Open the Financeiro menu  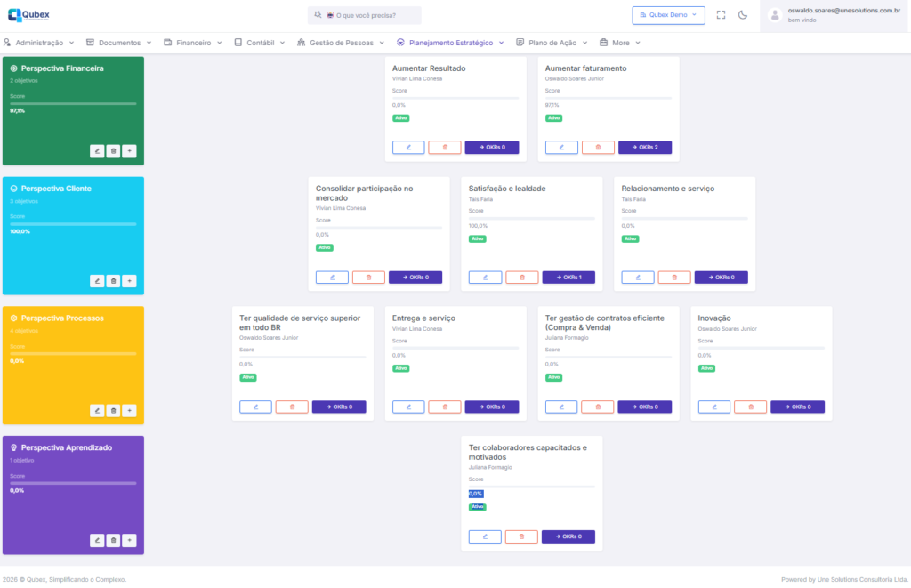[x=193, y=42]
